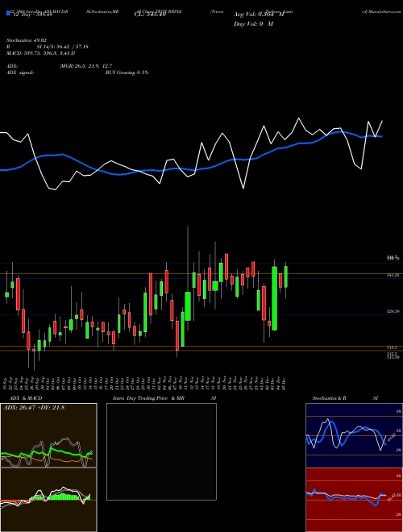This screenshot has width=403, height=532.
Task: Click the 'Stochastics & R' panel heading
Action: pyautogui.click(x=330, y=398)
